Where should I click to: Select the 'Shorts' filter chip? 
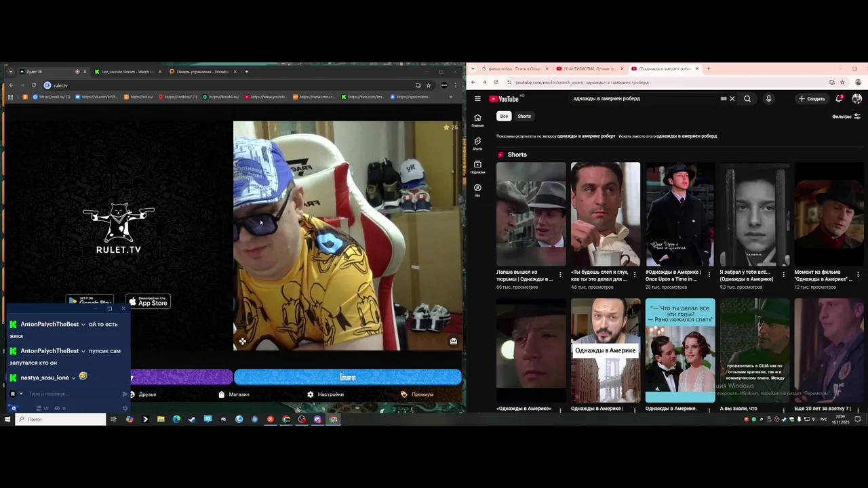coord(524,117)
